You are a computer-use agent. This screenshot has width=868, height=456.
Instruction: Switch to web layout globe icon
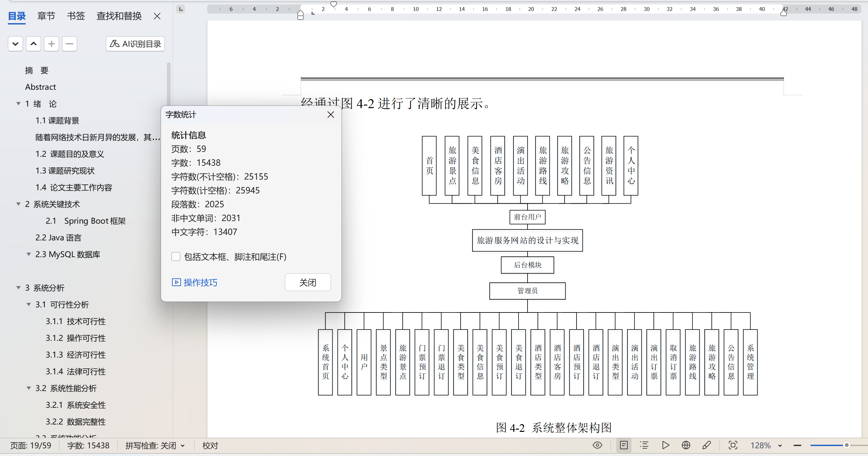point(686,445)
